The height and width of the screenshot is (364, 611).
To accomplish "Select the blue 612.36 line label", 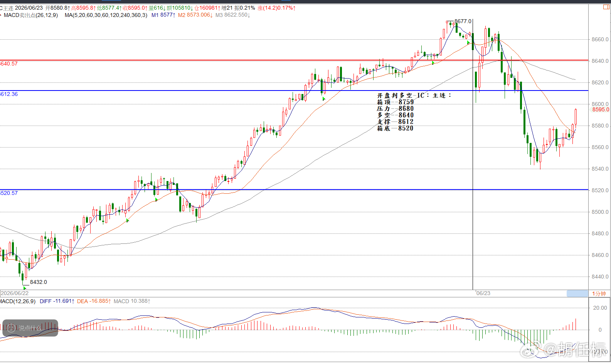I will point(9,94).
